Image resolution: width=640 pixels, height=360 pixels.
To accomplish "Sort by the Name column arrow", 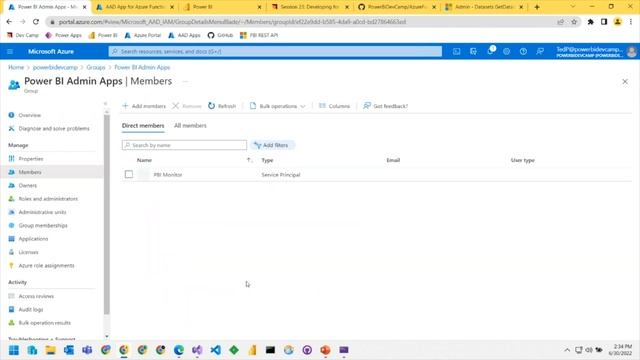I will 249,160.
